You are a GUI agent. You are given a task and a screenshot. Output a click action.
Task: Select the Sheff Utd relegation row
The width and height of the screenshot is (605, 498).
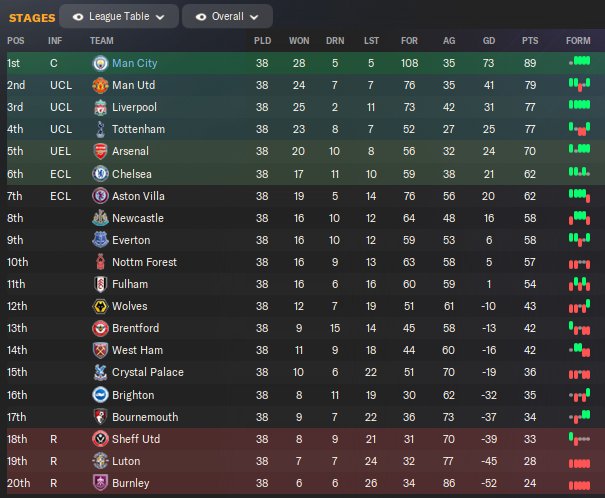click(x=302, y=439)
